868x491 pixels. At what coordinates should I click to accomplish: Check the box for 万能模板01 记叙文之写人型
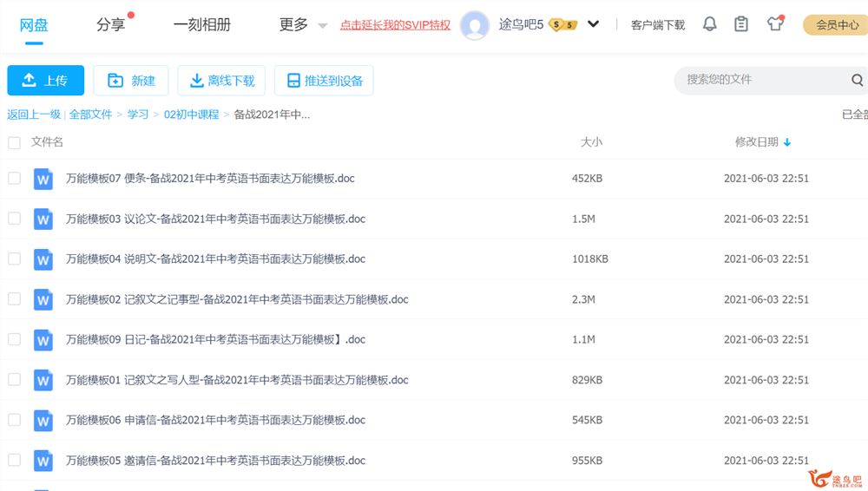pyautogui.click(x=15, y=380)
